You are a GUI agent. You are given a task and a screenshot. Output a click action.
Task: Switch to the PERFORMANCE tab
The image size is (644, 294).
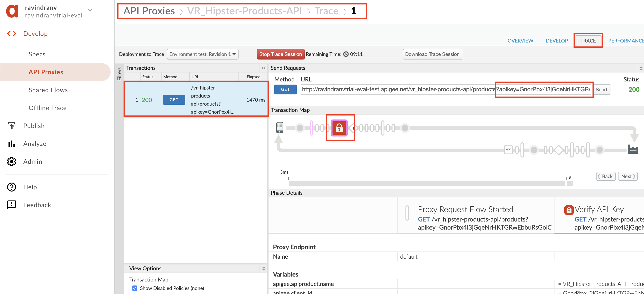[626, 41]
